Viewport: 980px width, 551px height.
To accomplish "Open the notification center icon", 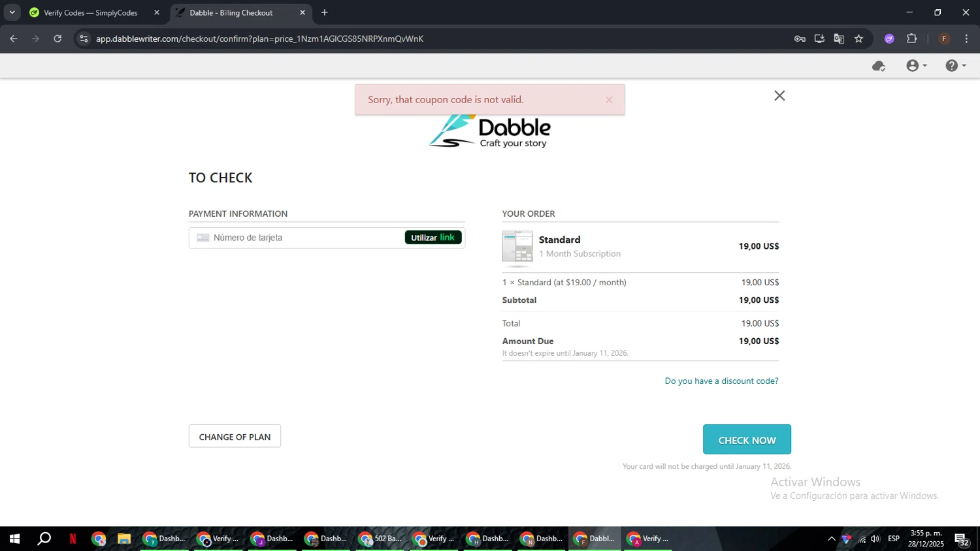I will [x=962, y=539].
